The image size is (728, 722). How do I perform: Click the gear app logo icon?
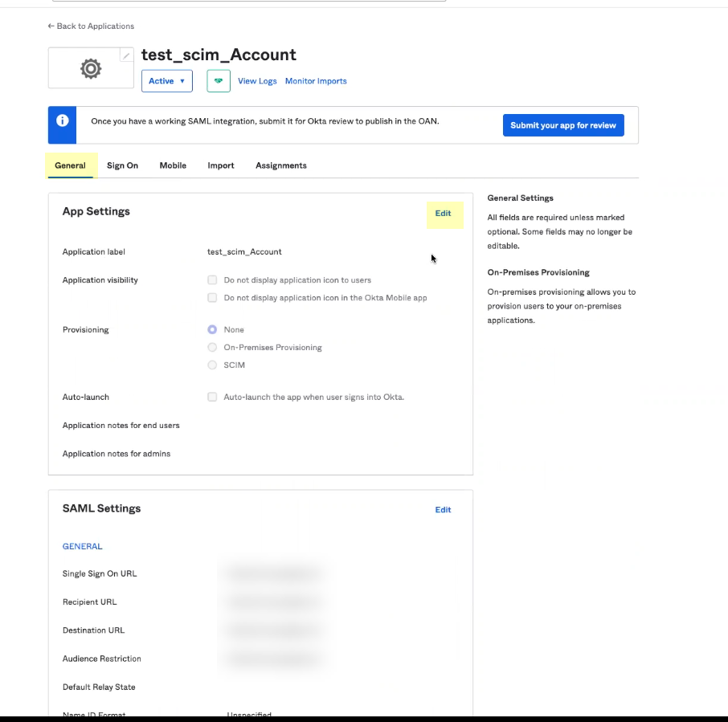(91, 69)
